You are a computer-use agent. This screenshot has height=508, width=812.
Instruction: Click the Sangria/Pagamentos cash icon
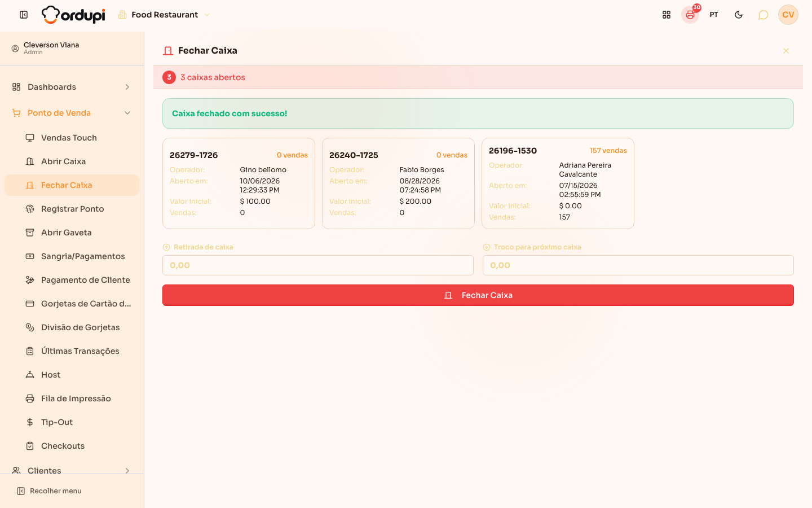[x=30, y=256]
